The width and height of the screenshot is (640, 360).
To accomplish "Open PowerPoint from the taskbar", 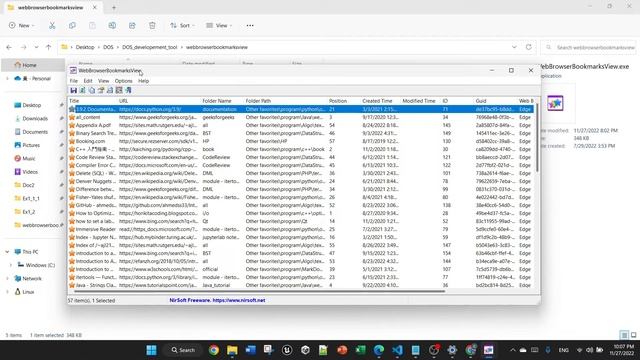I will (342, 350).
